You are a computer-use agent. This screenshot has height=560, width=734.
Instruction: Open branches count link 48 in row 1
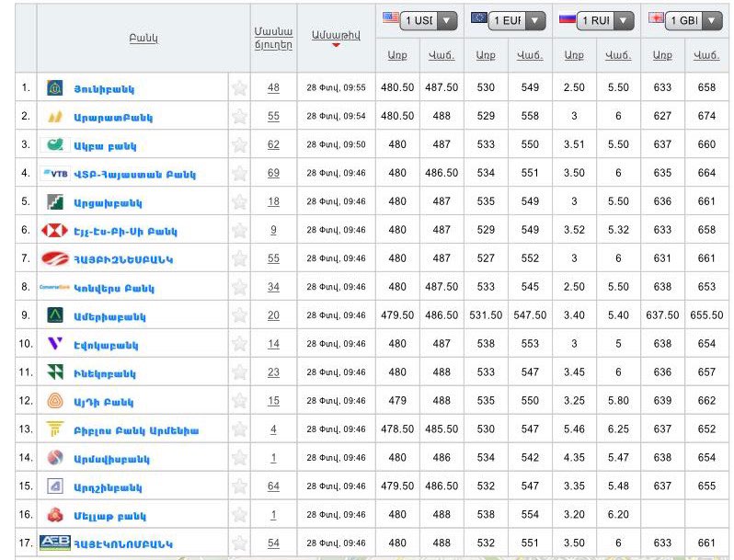click(x=273, y=87)
